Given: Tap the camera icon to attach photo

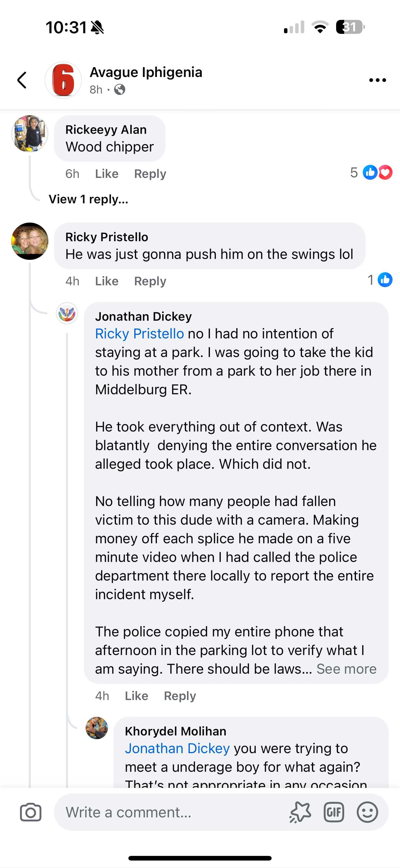Looking at the screenshot, I should click(31, 812).
